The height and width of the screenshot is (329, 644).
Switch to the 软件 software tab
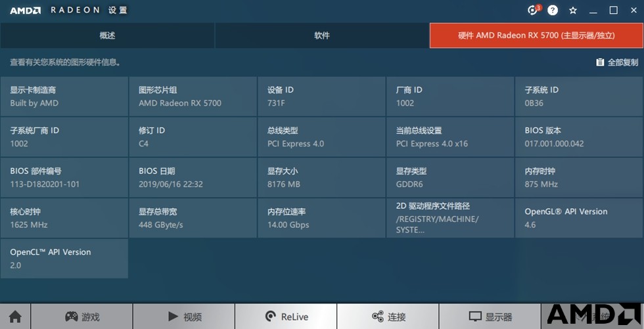tap(322, 35)
